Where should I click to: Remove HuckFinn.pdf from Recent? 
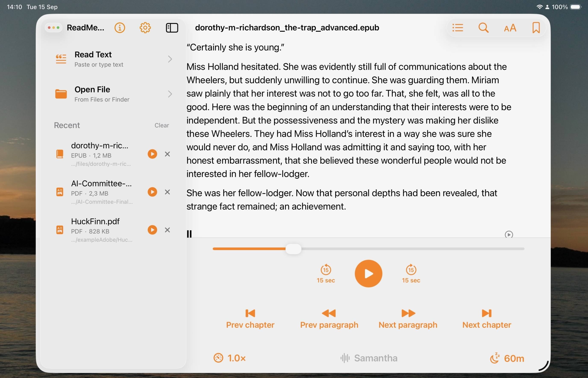point(167,230)
